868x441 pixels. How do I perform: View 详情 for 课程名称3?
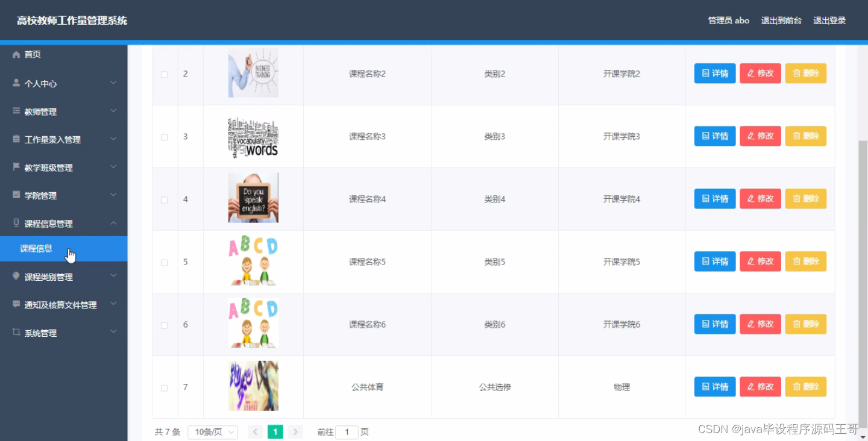[715, 136]
